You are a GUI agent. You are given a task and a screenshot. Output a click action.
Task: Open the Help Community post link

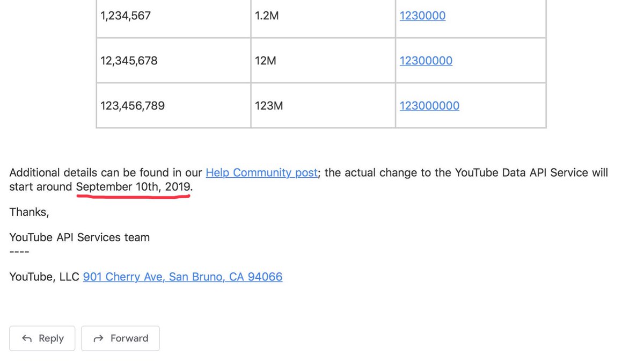[x=261, y=173]
